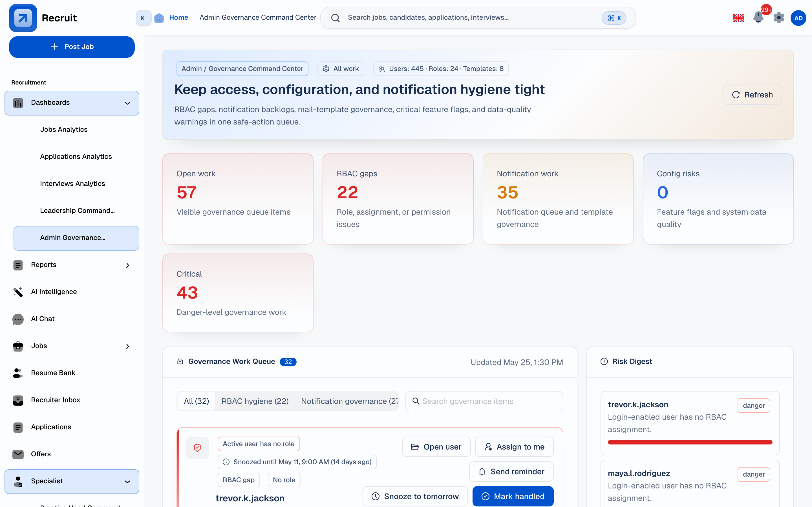Change language with the UK flag icon
The height and width of the screenshot is (507, 812).
(738, 18)
